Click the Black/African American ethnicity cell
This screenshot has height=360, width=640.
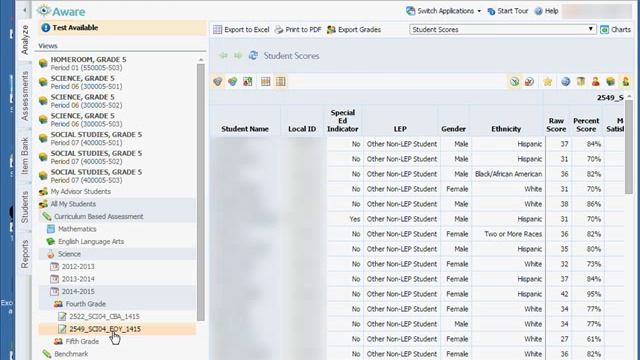508,174
